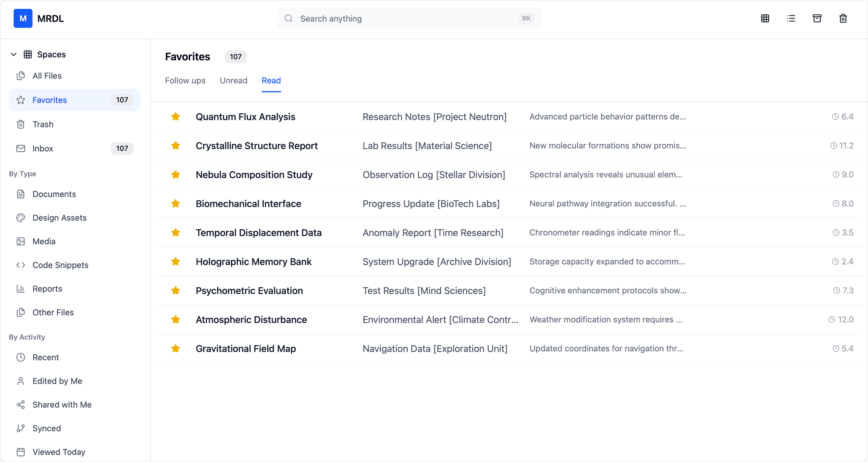Screen dimensions: 868x462
Task: Toggle star on Psychometric Evaluation
Action: pos(176,291)
